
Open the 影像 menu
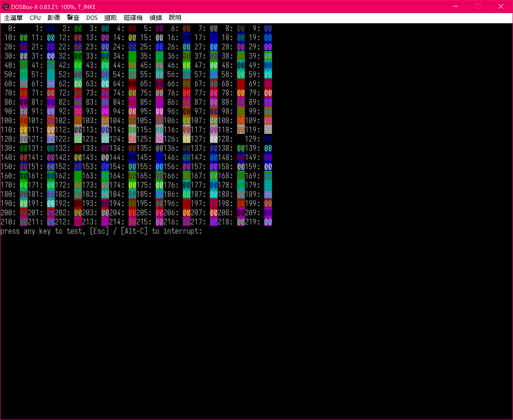(54, 18)
